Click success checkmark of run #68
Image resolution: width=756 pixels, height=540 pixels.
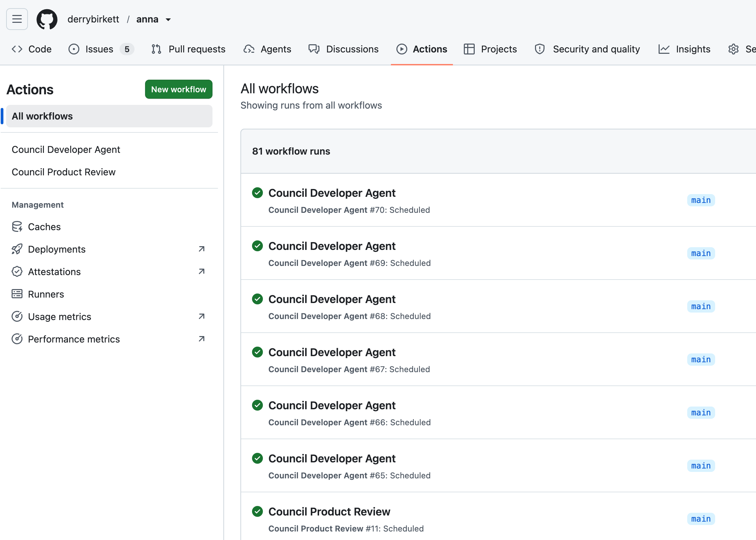click(257, 299)
